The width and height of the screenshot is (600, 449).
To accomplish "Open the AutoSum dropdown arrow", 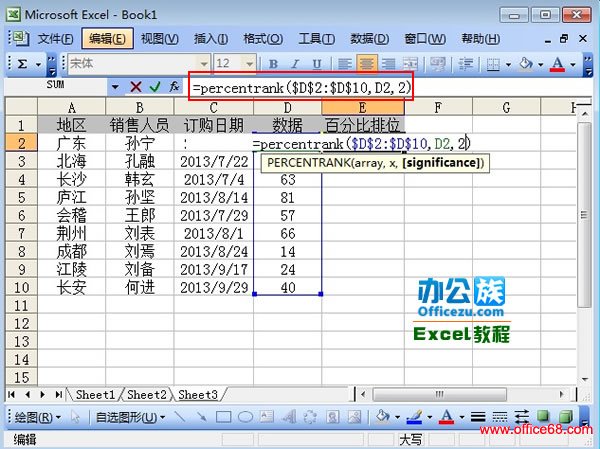I will [x=38, y=64].
